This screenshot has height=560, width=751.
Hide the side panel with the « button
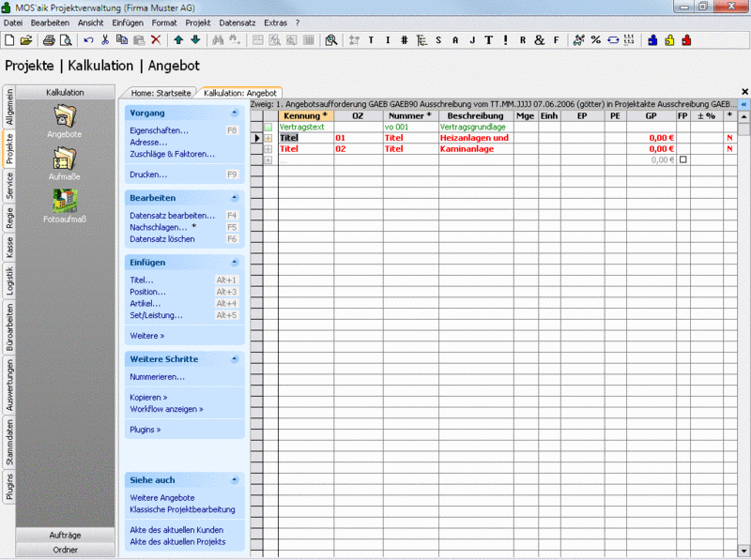743,104
